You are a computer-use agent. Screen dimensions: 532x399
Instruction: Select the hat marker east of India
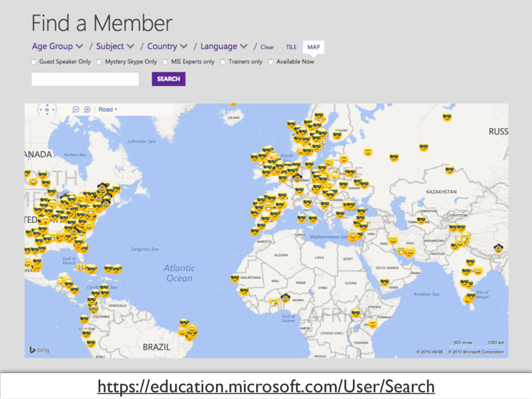tap(498, 248)
